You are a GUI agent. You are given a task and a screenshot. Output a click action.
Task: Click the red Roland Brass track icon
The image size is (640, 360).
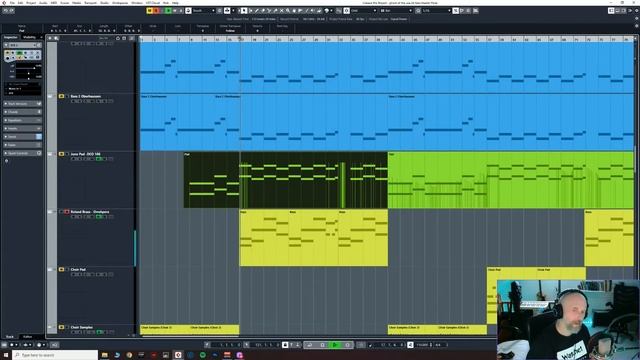(67, 212)
